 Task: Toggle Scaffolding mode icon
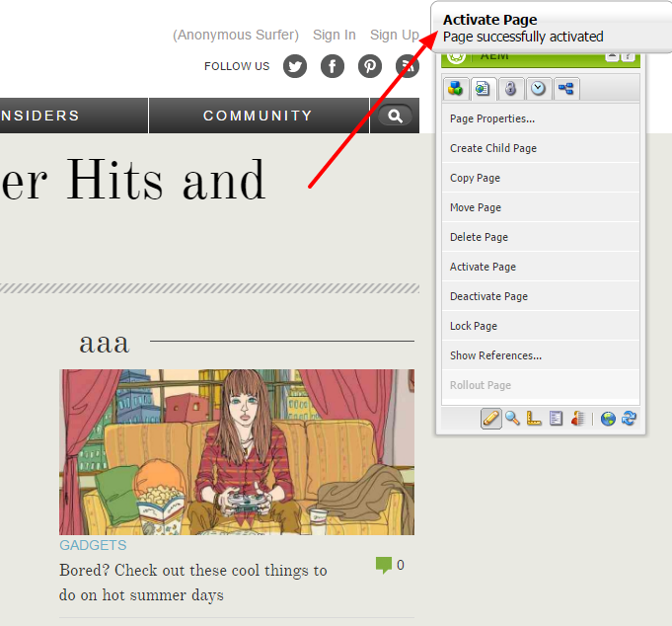click(556, 419)
